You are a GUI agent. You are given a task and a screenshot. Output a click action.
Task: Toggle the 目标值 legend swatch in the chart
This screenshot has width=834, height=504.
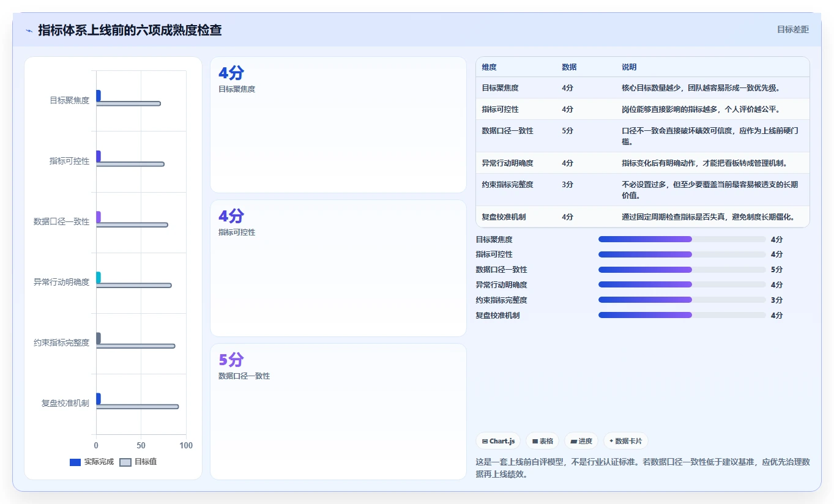[125, 462]
